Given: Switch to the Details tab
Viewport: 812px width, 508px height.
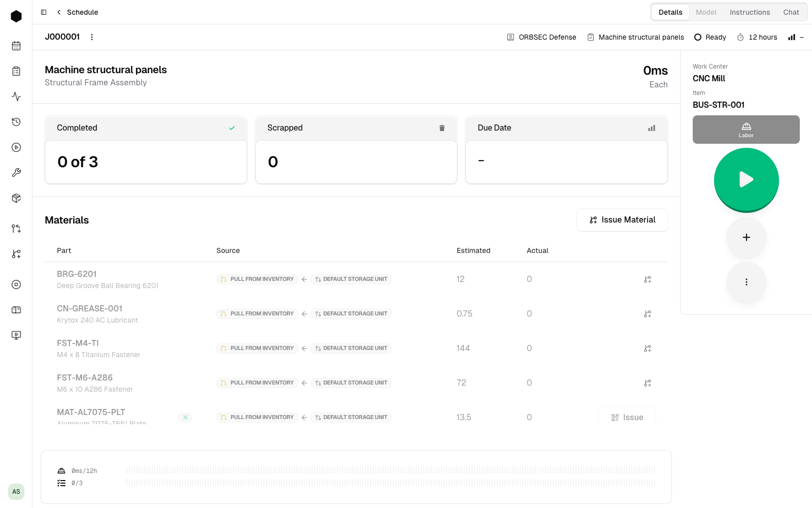Looking at the screenshot, I should tap(670, 12).
